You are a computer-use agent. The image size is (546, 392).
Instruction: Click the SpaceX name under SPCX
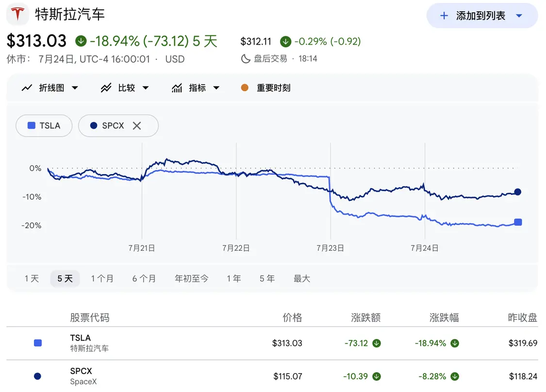83,381
